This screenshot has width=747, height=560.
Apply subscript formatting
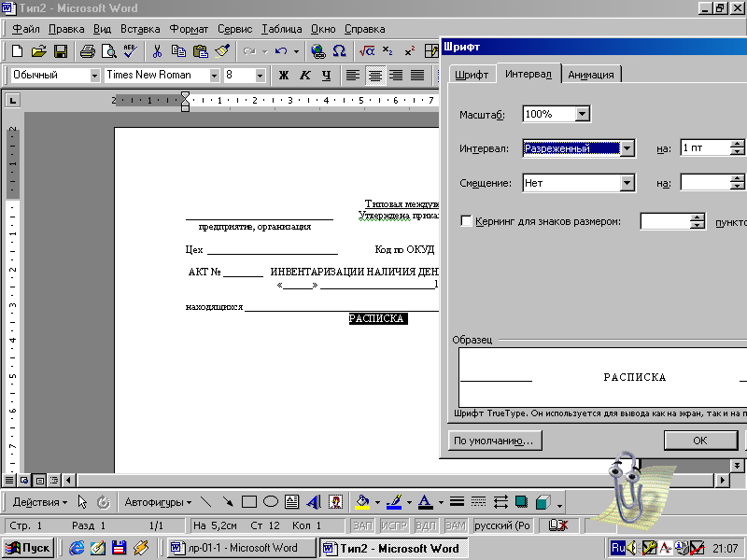click(388, 51)
